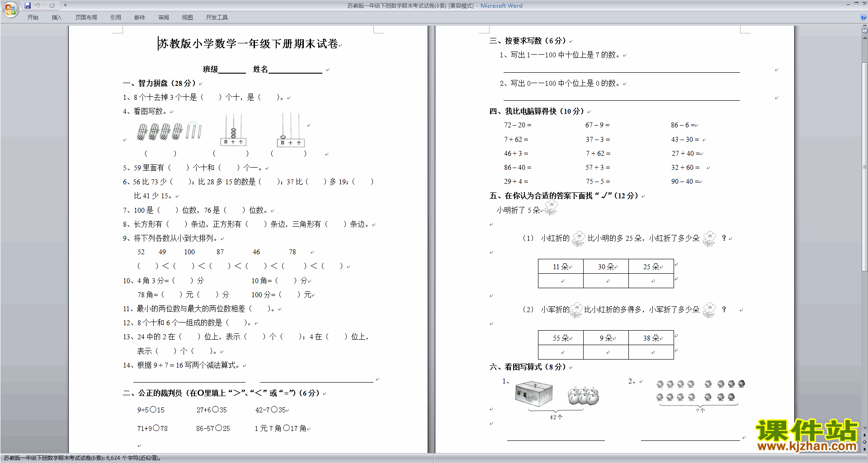The width and height of the screenshot is (868, 463).
Task: Click the equation 57 + 3 =
Action: [598, 168]
